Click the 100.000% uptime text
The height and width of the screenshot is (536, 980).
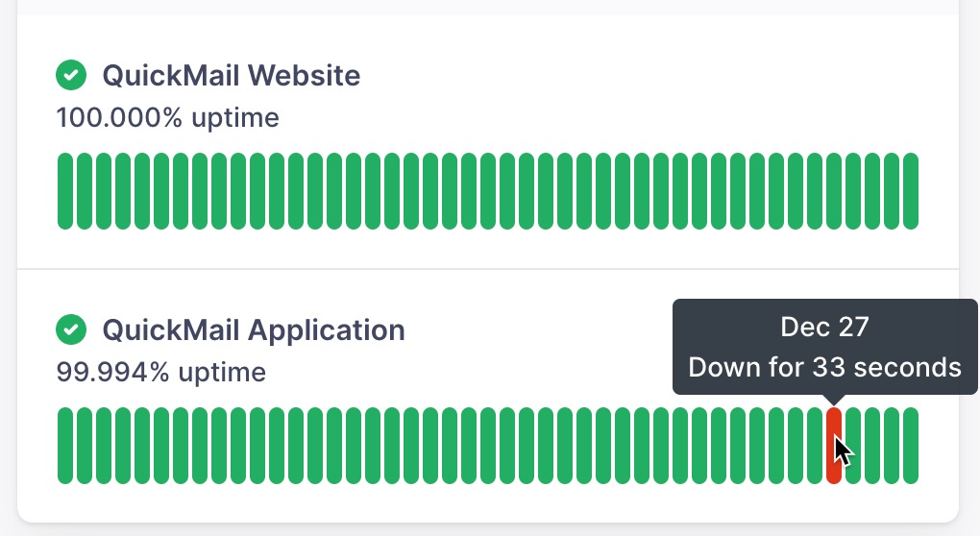tap(167, 118)
